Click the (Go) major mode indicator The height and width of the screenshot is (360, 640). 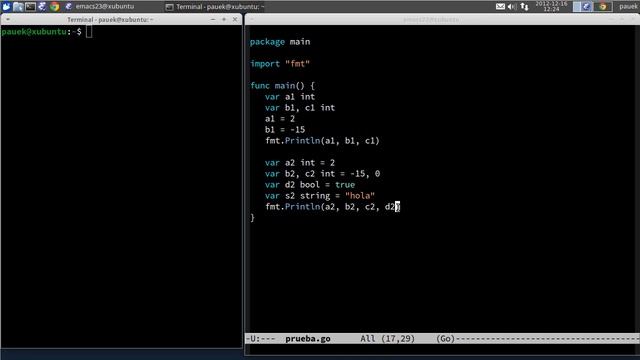coord(445,338)
